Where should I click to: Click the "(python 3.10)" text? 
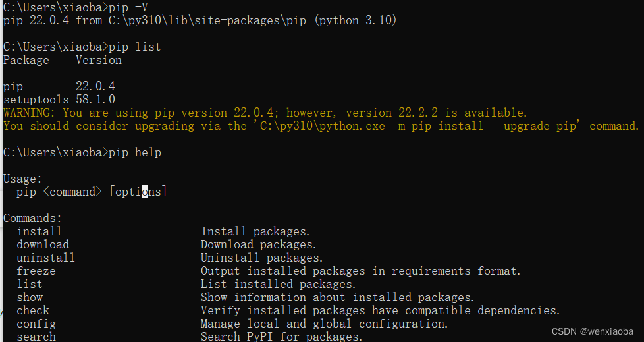pos(356,20)
